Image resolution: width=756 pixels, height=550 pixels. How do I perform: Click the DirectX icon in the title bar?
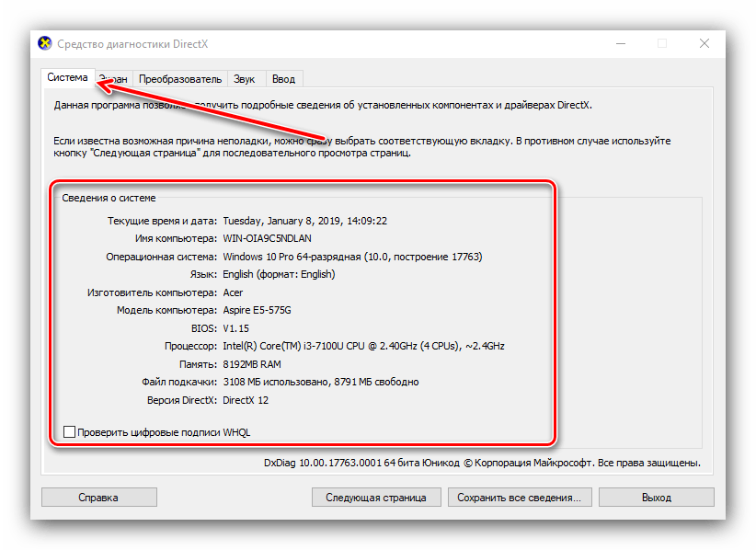tap(44, 43)
